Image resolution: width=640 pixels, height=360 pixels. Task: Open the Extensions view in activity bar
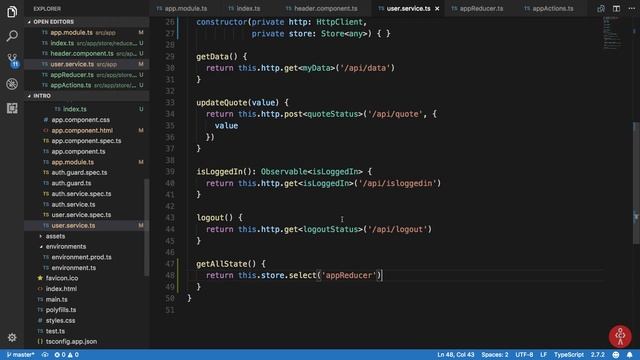[12, 108]
